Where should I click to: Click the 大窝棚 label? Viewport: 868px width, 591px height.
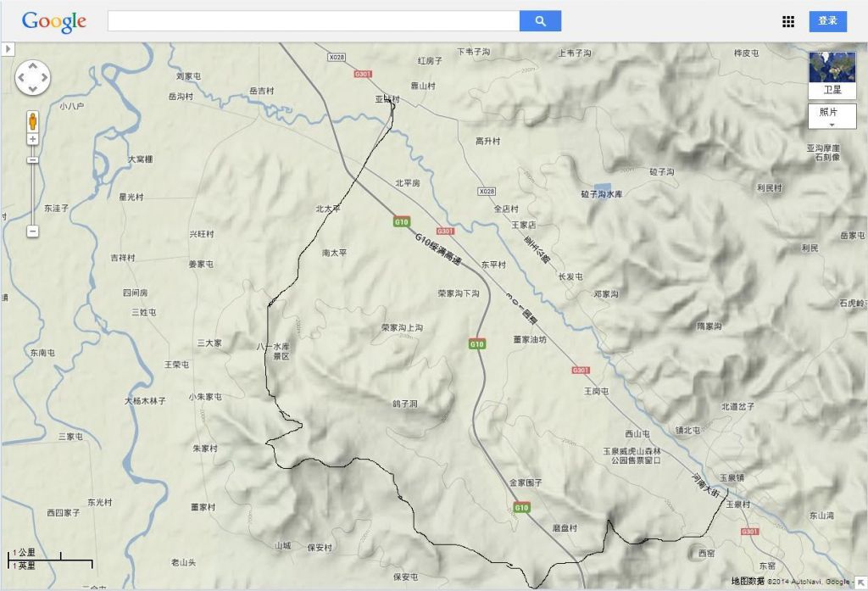coord(141,159)
